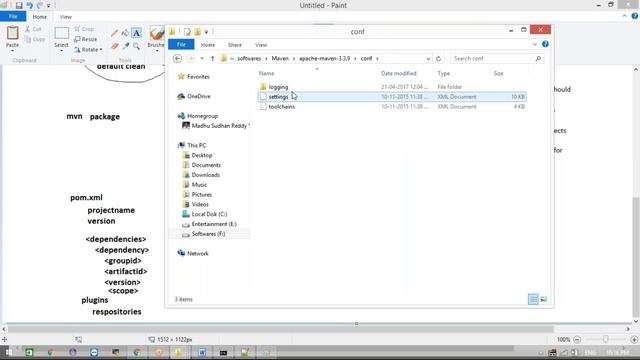Click the Undo arrow in Paint
The image size is (640, 360).
29,5
